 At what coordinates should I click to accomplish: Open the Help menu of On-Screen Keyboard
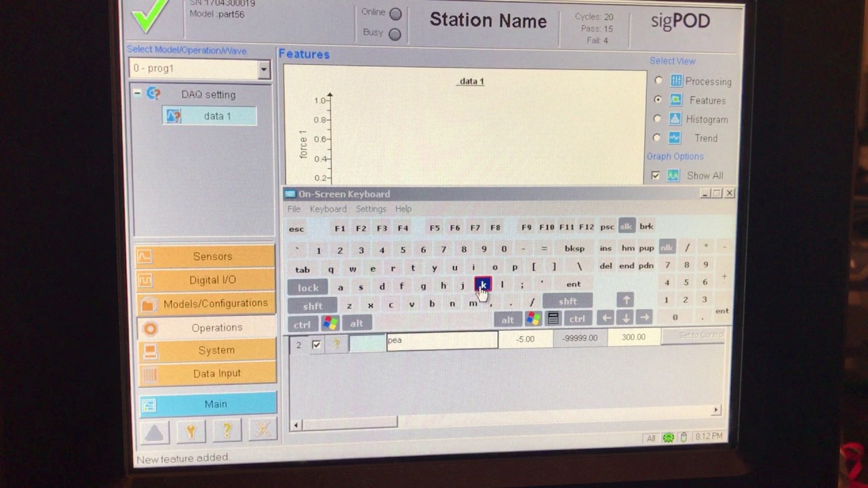point(403,209)
